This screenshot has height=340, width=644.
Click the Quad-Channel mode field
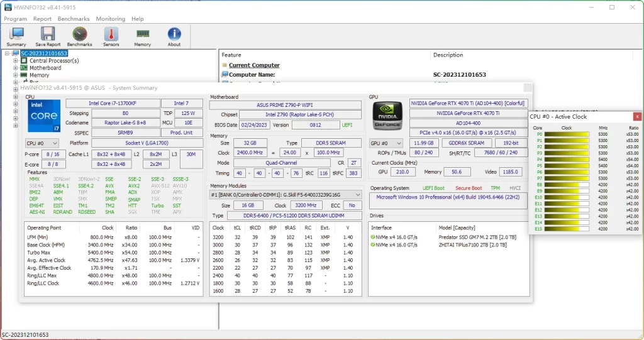[x=281, y=163]
